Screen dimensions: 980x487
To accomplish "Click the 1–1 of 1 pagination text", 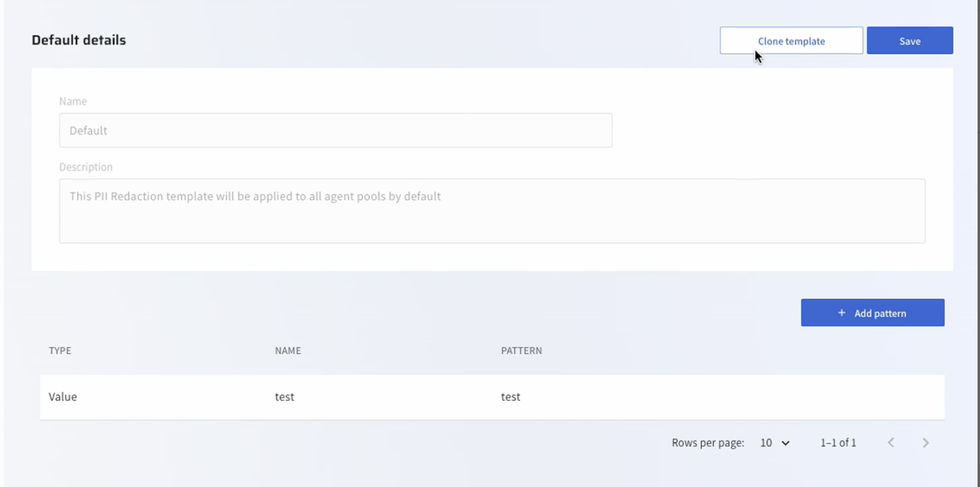I will 838,443.
